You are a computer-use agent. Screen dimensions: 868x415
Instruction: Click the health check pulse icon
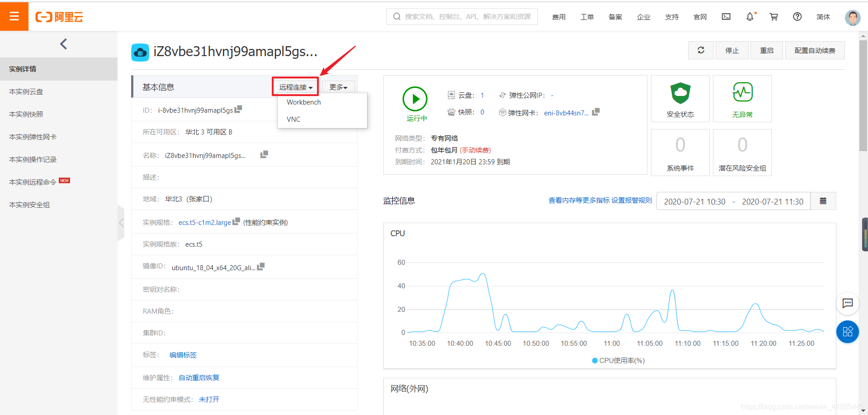tap(742, 92)
